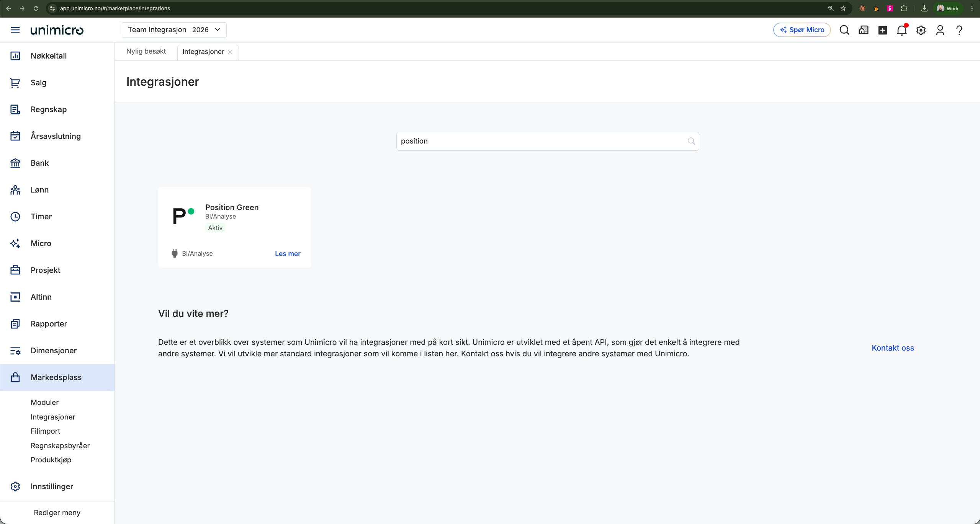Viewport: 980px width, 524px height.
Task: Click the search icon inside integrations search field
Action: (x=691, y=141)
